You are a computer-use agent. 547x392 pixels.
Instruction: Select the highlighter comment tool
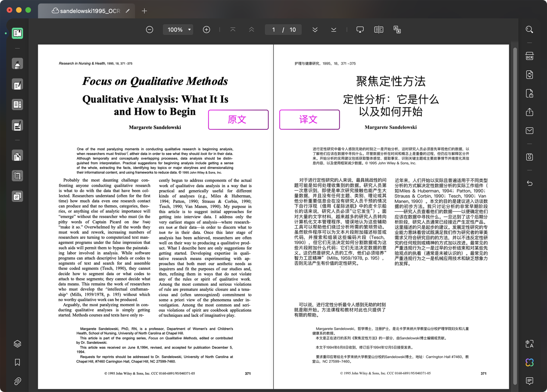coord(17,64)
